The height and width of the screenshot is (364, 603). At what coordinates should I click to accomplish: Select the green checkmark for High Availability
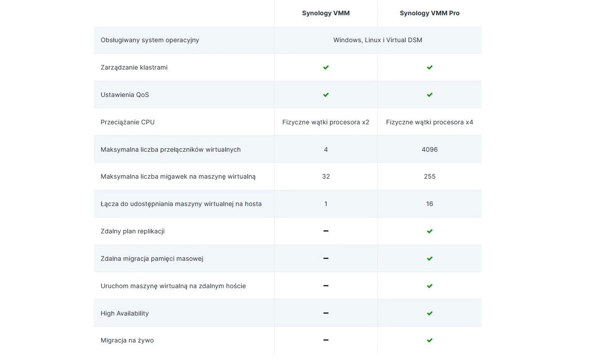430,313
